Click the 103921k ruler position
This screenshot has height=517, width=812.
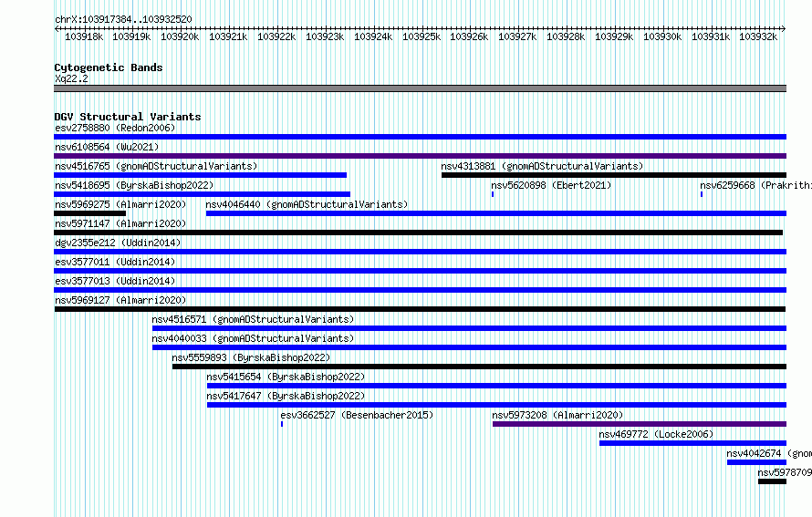coord(228,36)
